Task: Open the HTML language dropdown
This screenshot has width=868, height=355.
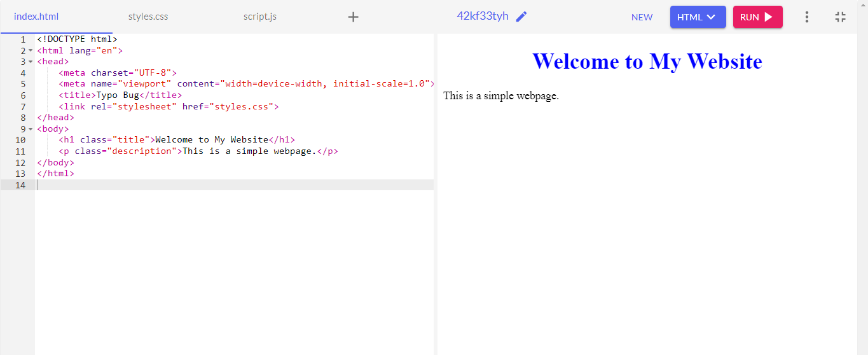Action: point(698,17)
